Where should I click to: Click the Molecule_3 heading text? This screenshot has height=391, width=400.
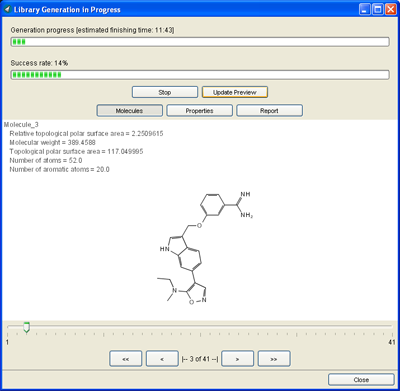[21, 125]
